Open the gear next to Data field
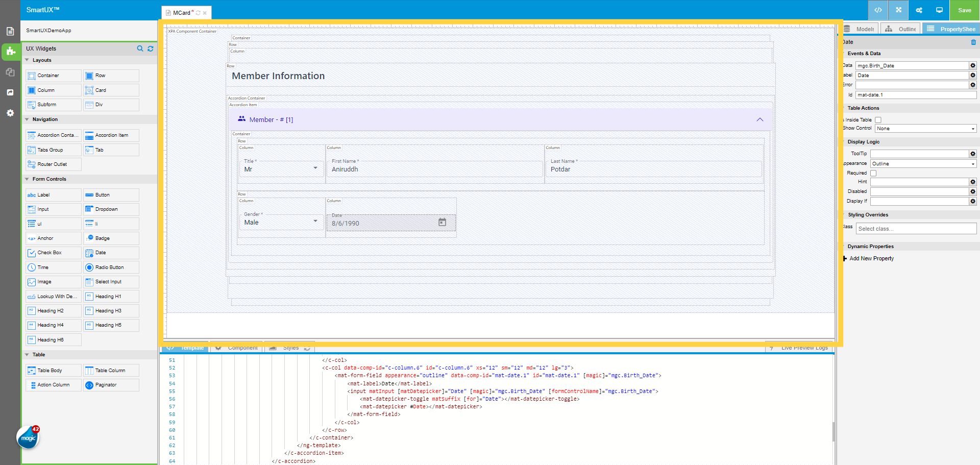This screenshot has height=465, width=980. click(x=973, y=66)
